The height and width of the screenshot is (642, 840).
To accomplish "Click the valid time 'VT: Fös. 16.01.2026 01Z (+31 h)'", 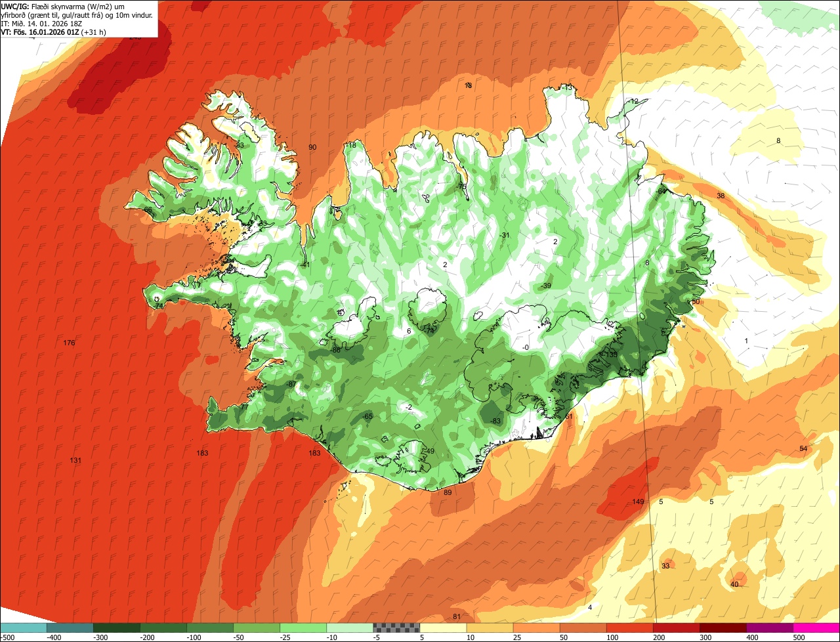I will point(54,32).
